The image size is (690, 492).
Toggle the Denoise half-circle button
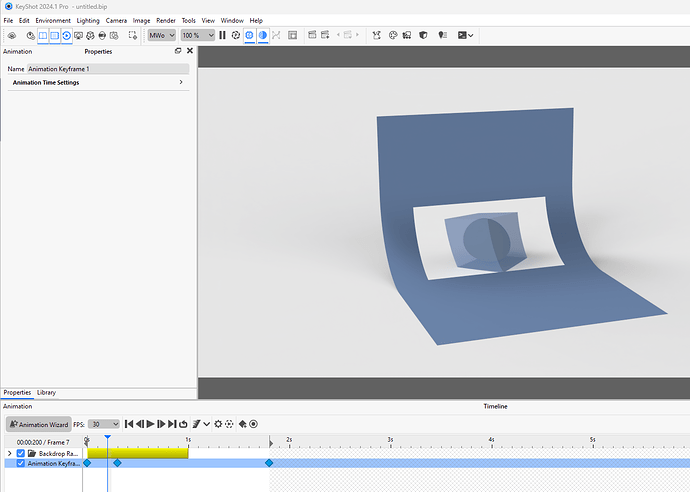263,35
